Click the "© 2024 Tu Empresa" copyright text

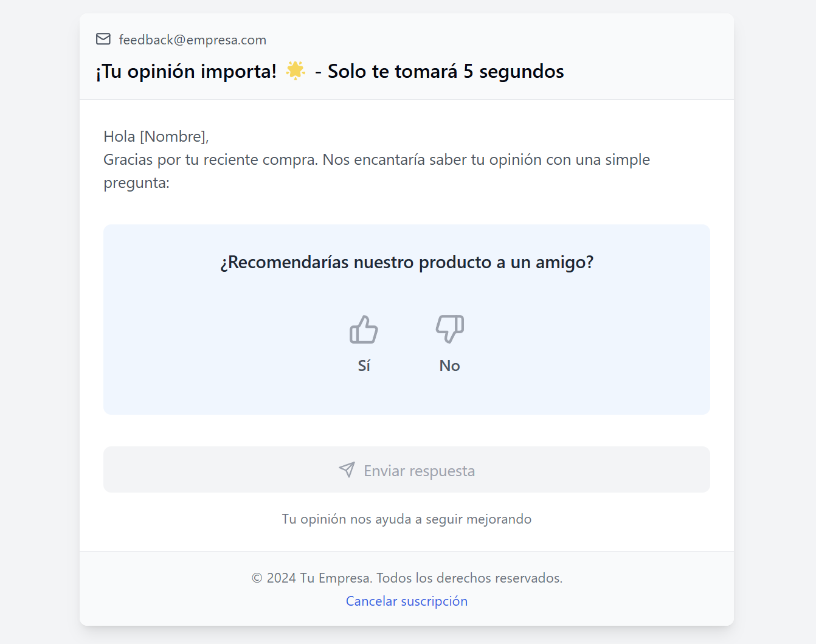pyautogui.click(x=311, y=578)
